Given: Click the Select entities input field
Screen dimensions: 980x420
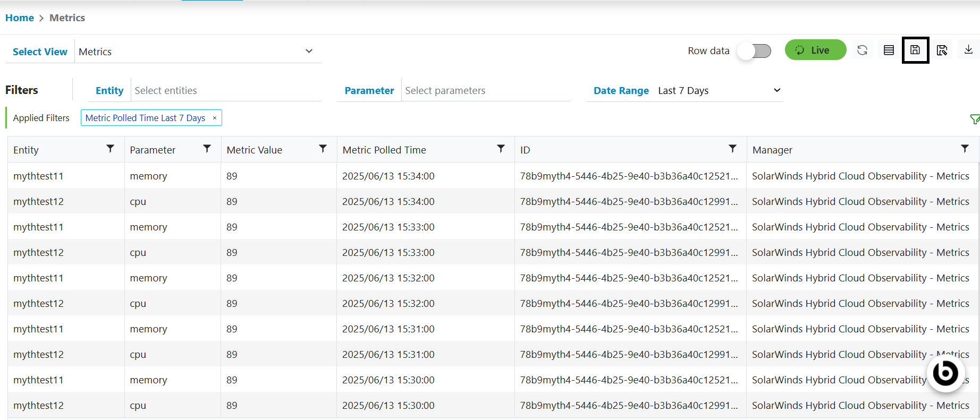Looking at the screenshot, I should click(x=226, y=91).
